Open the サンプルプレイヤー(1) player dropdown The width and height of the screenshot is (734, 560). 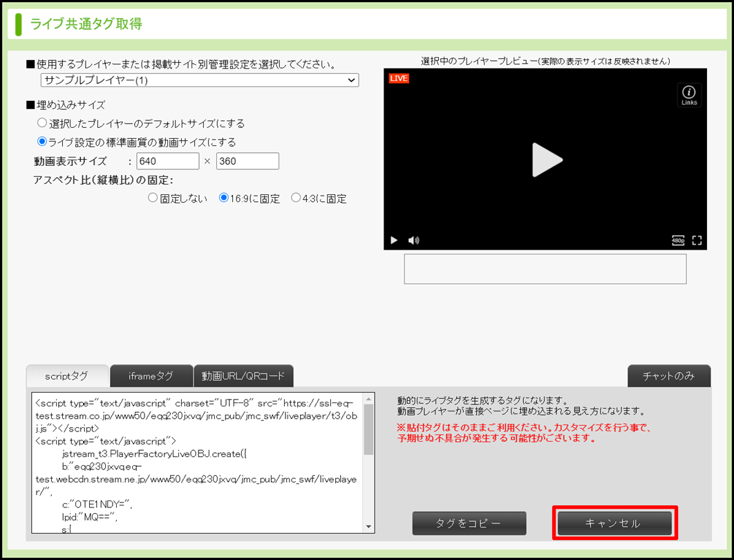point(199,80)
